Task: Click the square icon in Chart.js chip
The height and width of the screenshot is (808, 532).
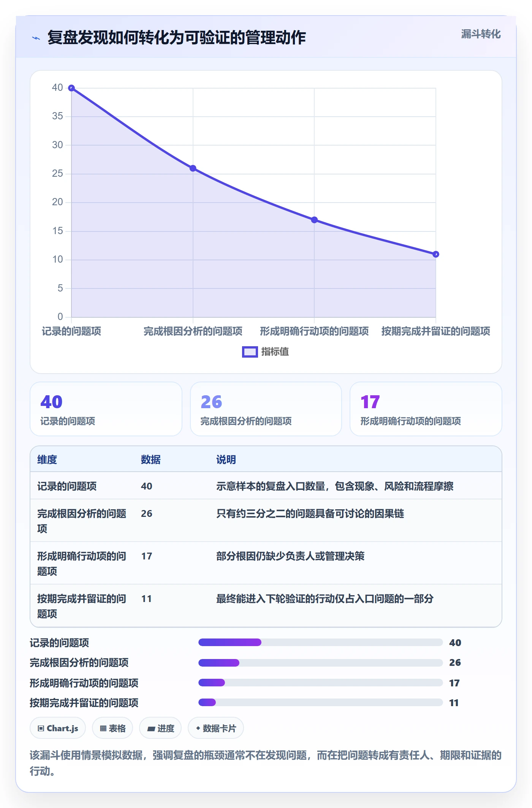Action: (x=41, y=729)
